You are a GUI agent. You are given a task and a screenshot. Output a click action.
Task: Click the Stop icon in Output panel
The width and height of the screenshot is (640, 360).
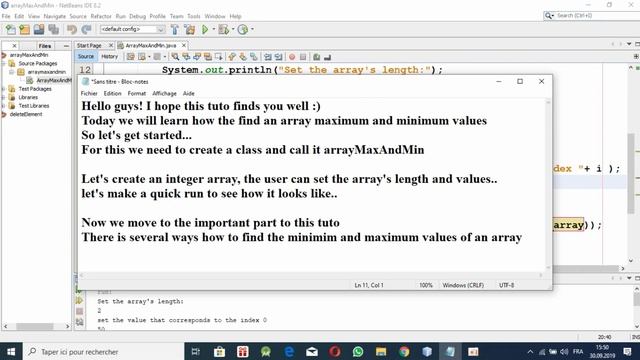click(x=80, y=311)
